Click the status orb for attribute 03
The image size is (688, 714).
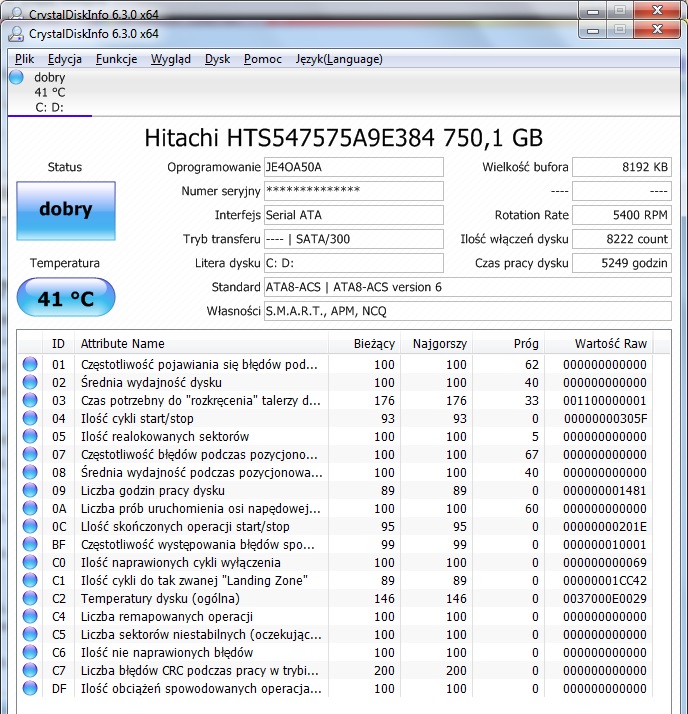[x=30, y=400]
